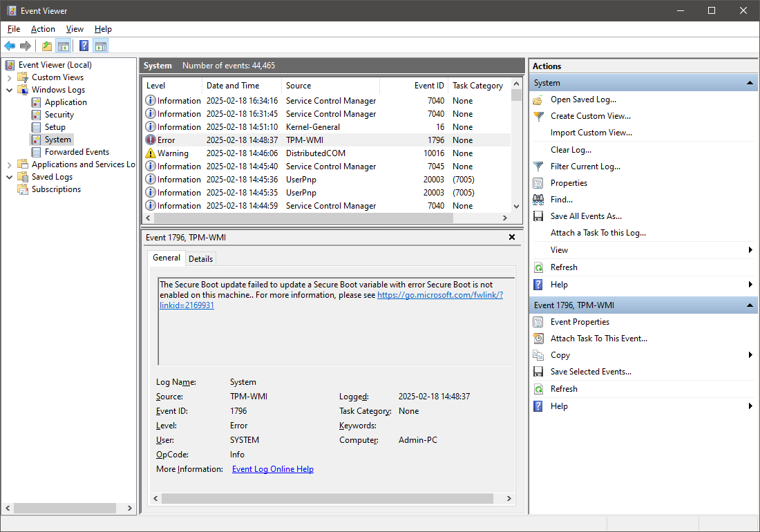Click the event list scroll down arrow

(x=516, y=206)
